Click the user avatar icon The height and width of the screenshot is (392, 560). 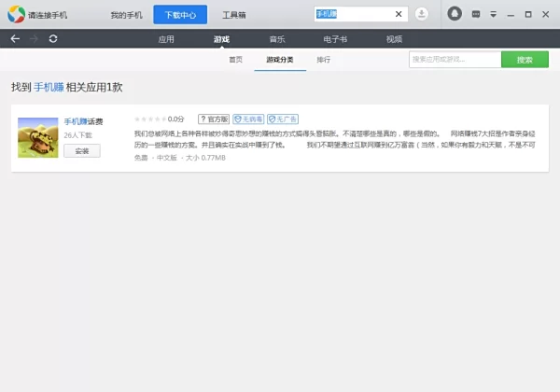tap(455, 14)
